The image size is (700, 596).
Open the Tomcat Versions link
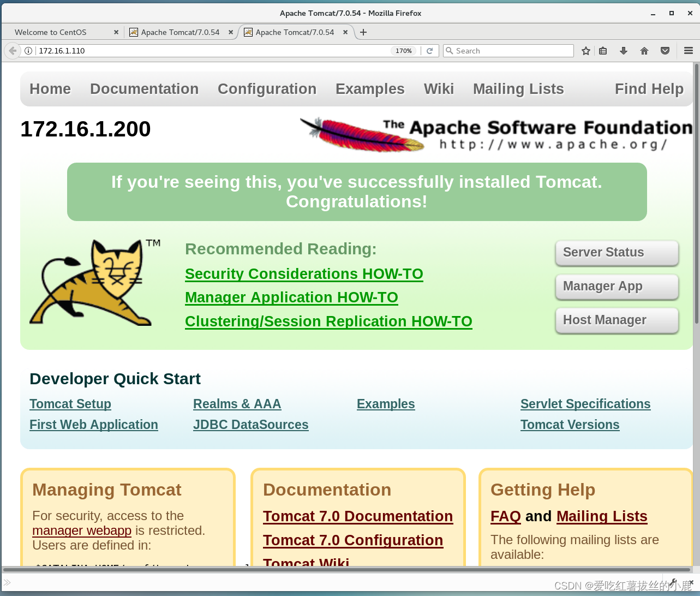coord(570,425)
